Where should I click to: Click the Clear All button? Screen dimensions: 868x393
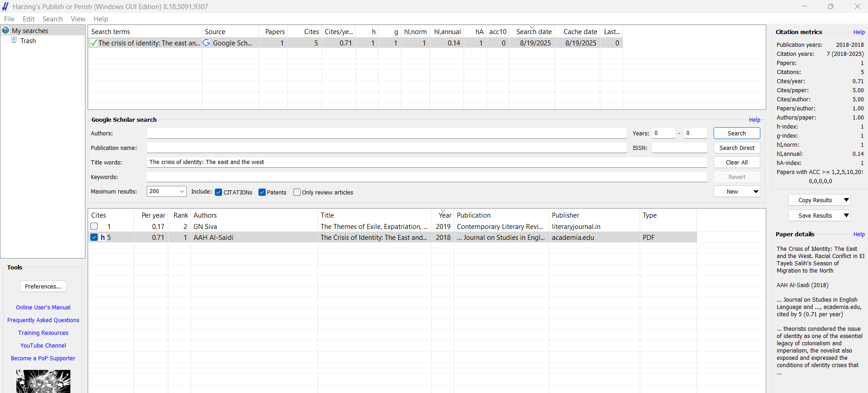pyautogui.click(x=736, y=162)
